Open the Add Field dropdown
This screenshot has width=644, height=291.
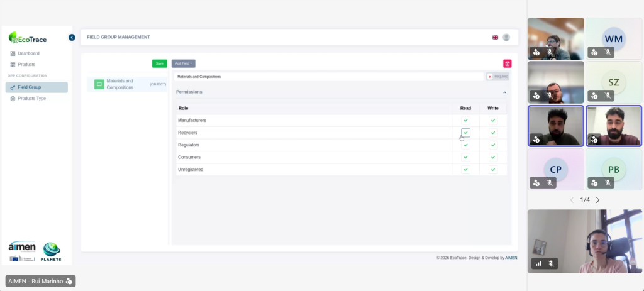click(183, 63)
